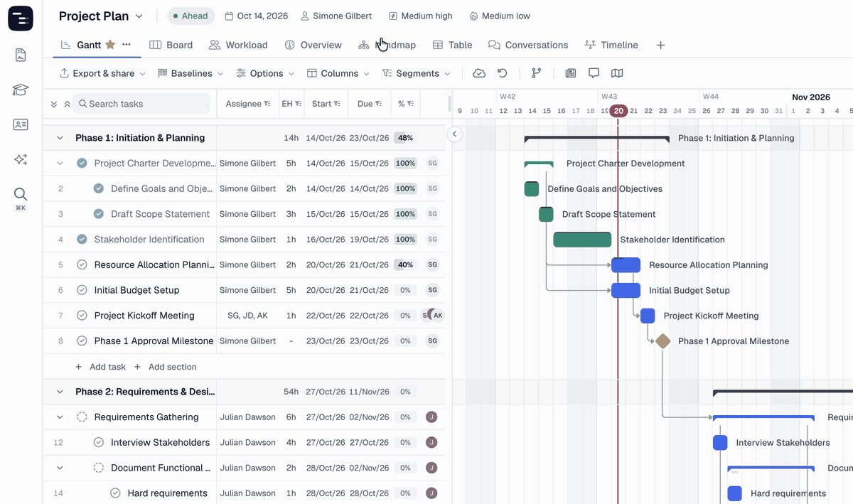Switch to the Table tab
This screenshot has height=504, width=853.
(453, 45)
